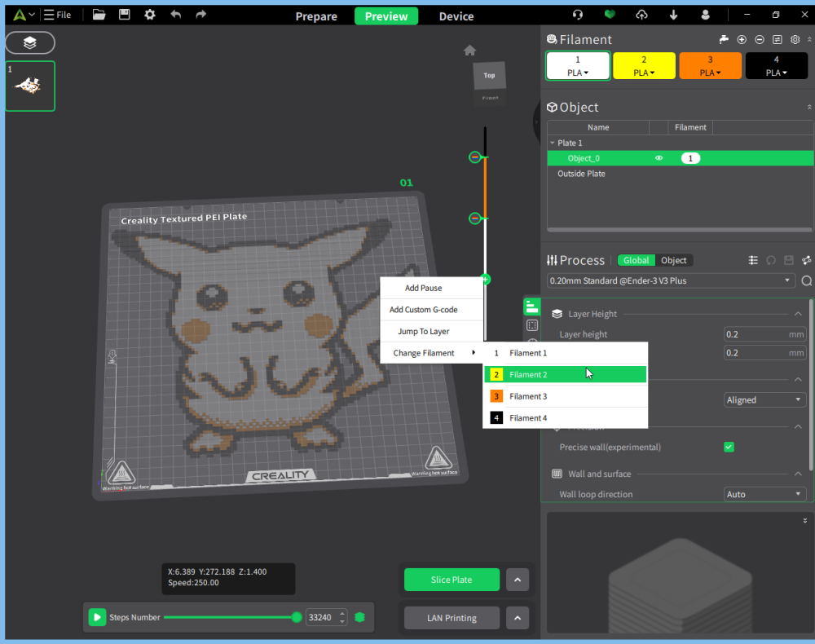This screenshot has width=815, height=644.
Task: Collapse the Layer Height section
Action: 798,313
